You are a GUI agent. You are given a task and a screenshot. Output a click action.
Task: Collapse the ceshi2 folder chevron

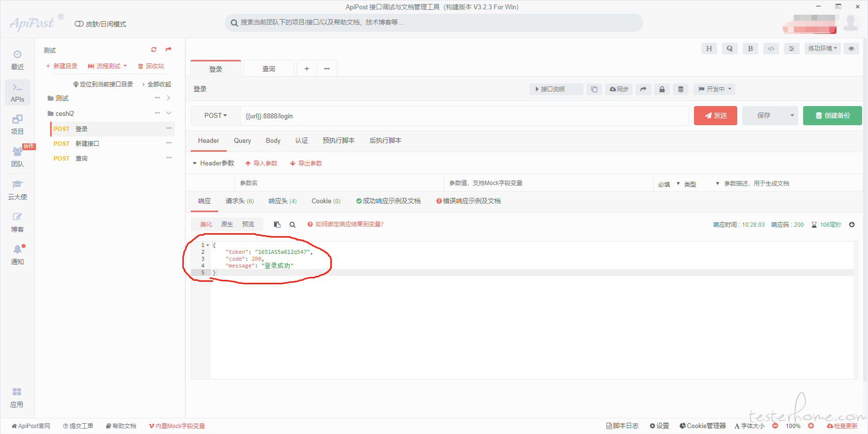coord(169,113)
